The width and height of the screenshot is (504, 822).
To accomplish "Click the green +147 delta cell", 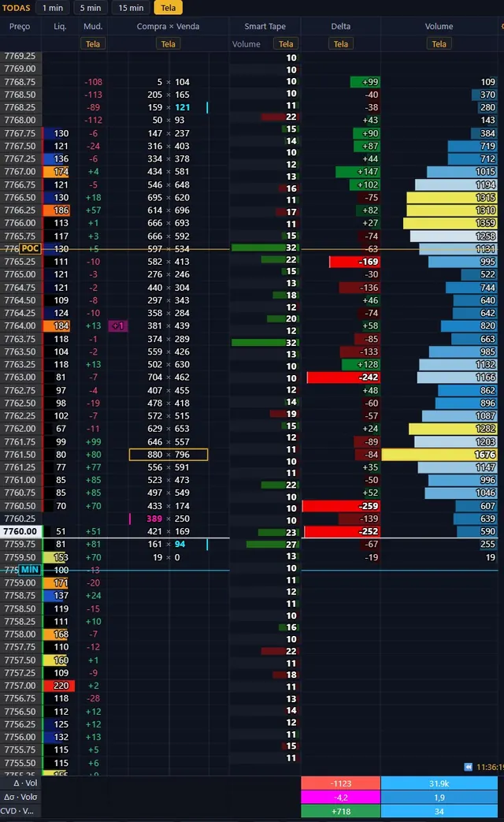I will pyautogui.click(x=358, y=172).
